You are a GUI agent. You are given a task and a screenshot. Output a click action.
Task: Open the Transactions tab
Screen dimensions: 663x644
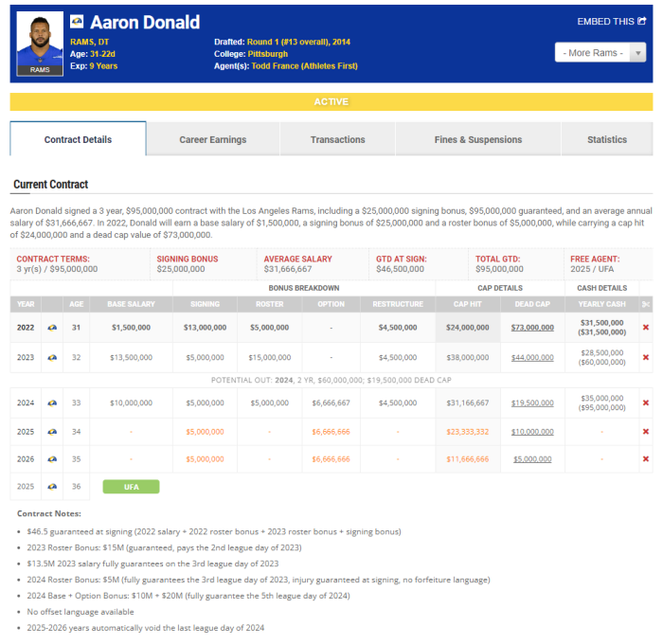337,139
